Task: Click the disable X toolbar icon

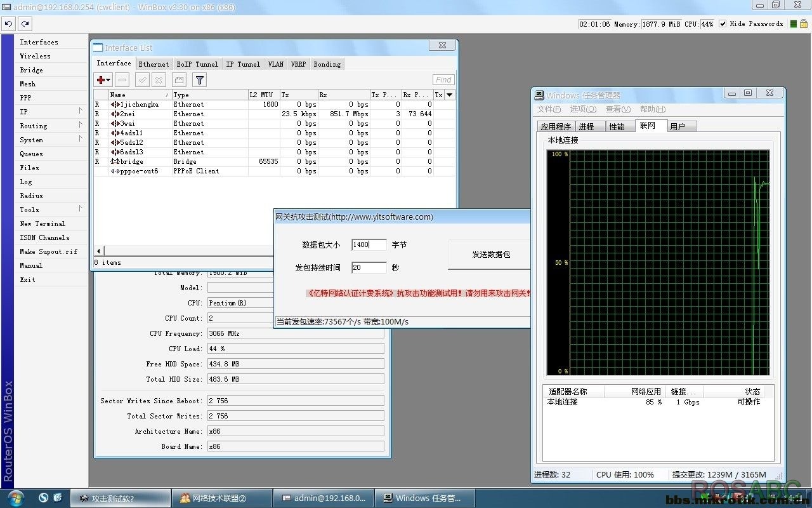Action: pos(159,80)
